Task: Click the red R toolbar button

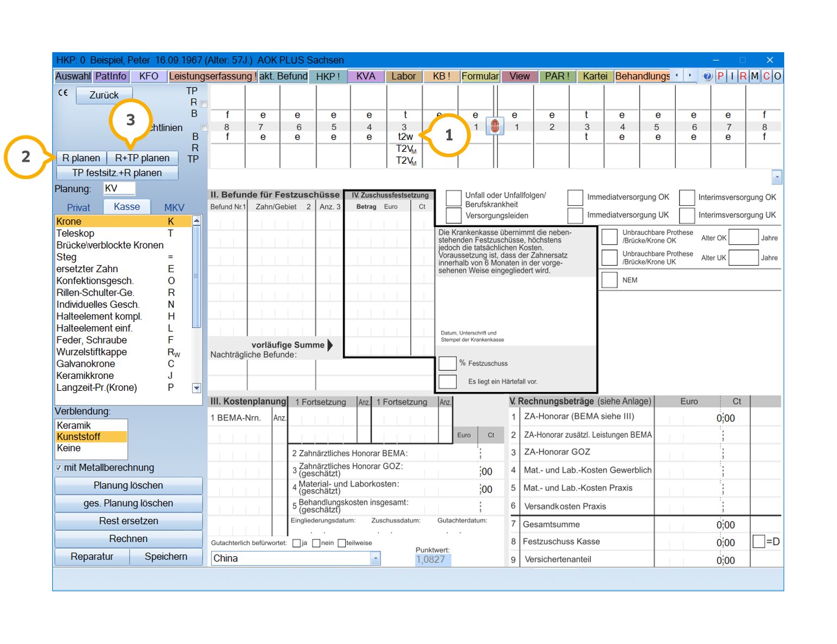Action: 743,76
